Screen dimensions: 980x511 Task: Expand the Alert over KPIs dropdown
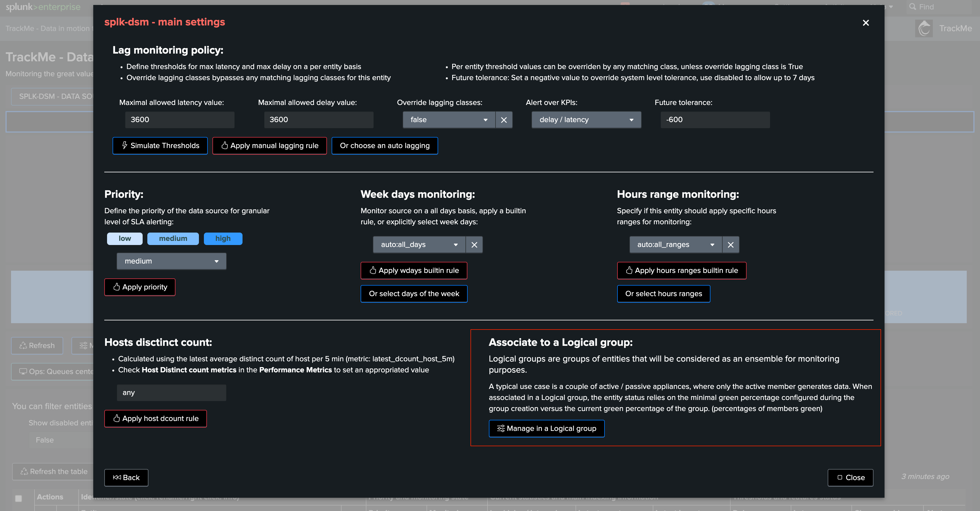(x=586, y=120)
